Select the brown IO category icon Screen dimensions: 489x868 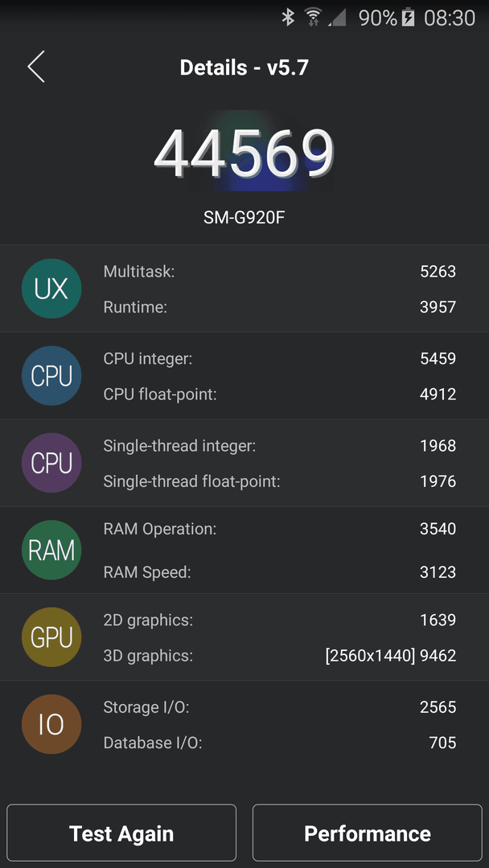pyautogui.click(x=51, y=724)
